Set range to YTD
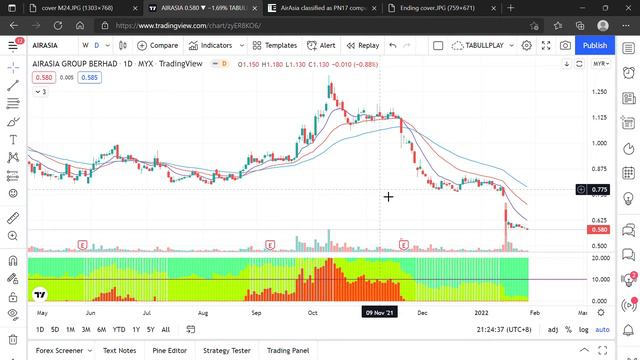Screen dimensions: 640x360 119,329
